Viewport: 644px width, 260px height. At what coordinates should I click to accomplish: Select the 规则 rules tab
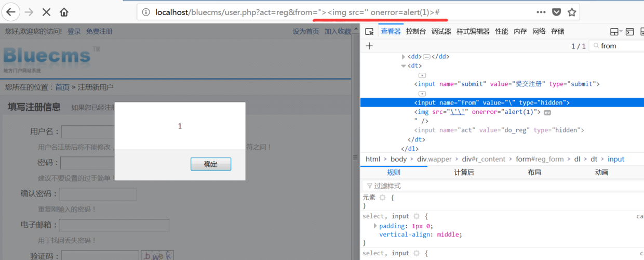[394, 172]
